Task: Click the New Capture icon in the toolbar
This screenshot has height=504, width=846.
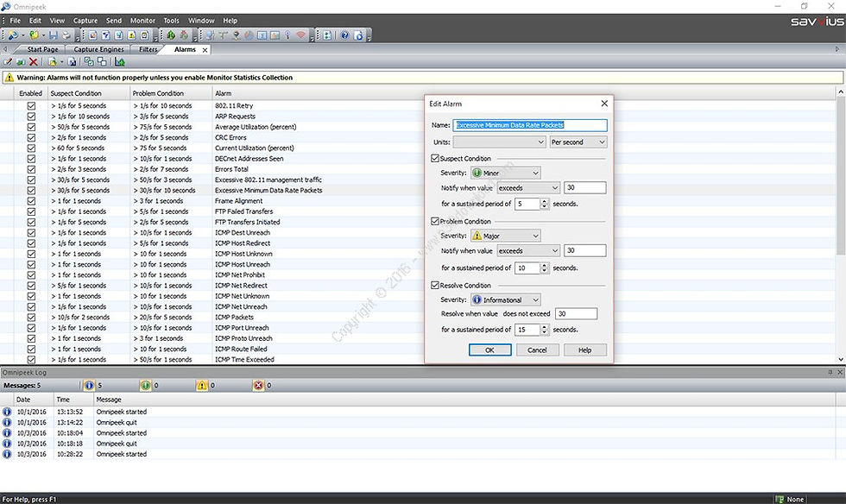Action: [13, 35]
